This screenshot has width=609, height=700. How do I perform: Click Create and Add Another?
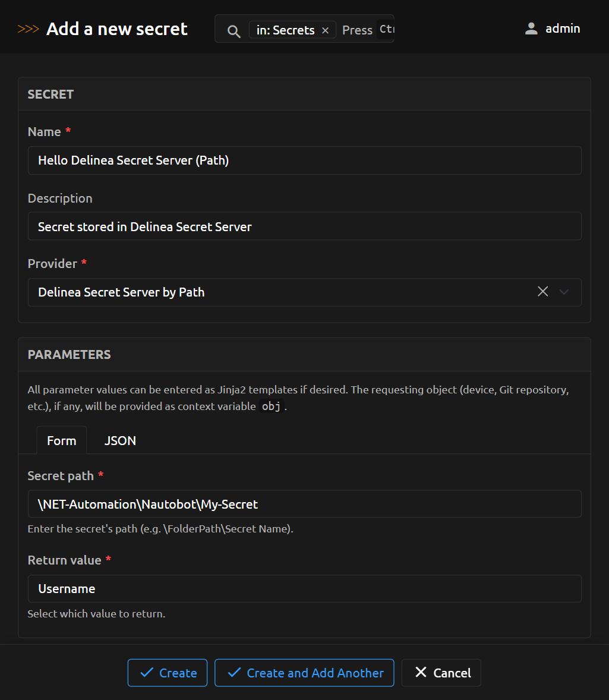click(x=304, y=673)
